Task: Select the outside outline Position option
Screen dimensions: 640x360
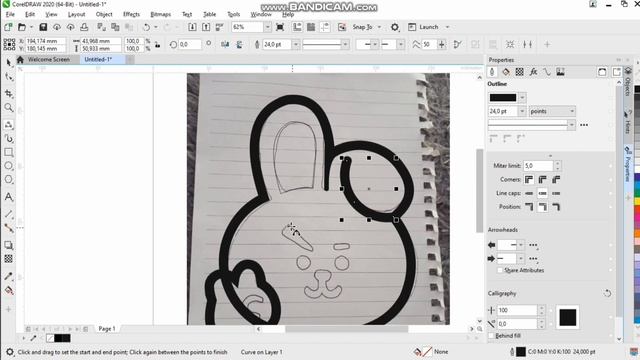Action: 529,207
